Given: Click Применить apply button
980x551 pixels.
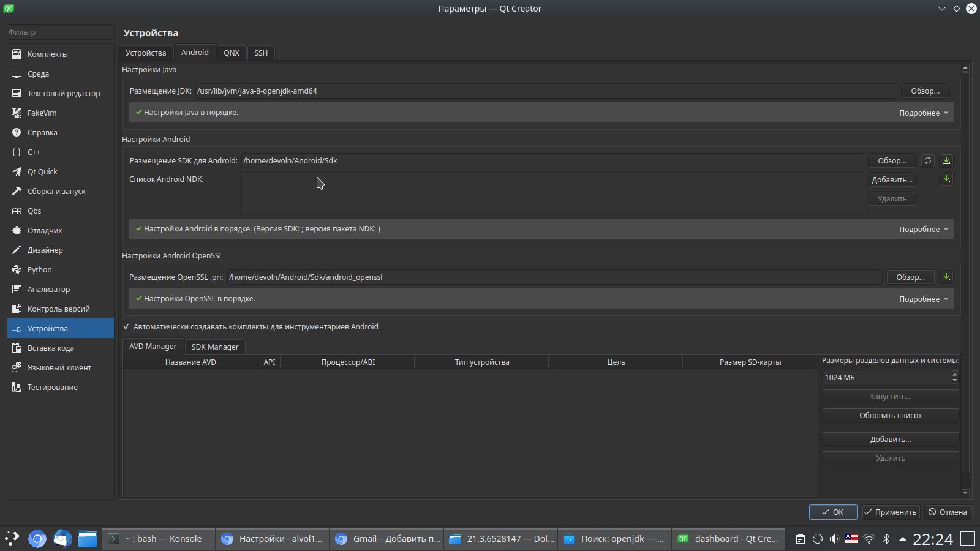Looking at the screenshot, I should click(x=890, y=512).
